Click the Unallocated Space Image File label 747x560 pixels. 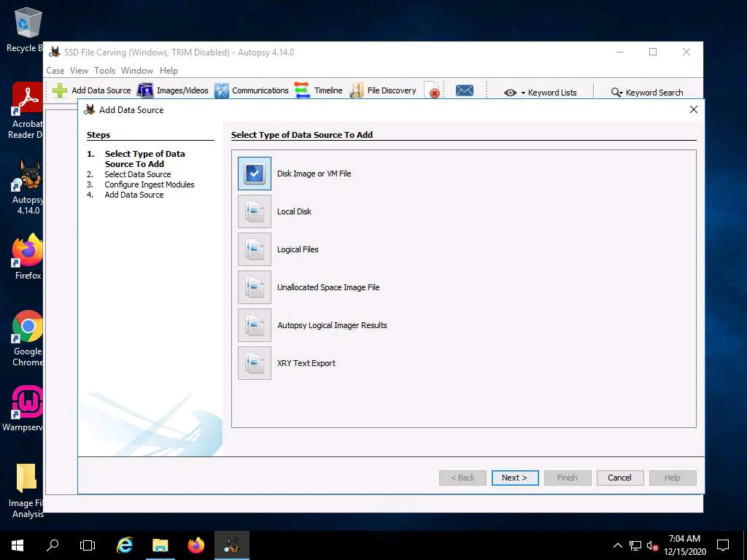pos(328,287)
